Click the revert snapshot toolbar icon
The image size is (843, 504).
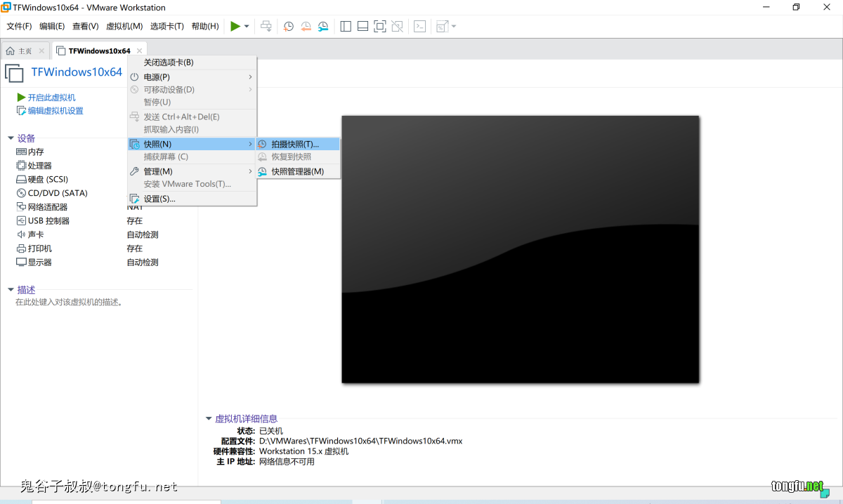click(306, 27)
